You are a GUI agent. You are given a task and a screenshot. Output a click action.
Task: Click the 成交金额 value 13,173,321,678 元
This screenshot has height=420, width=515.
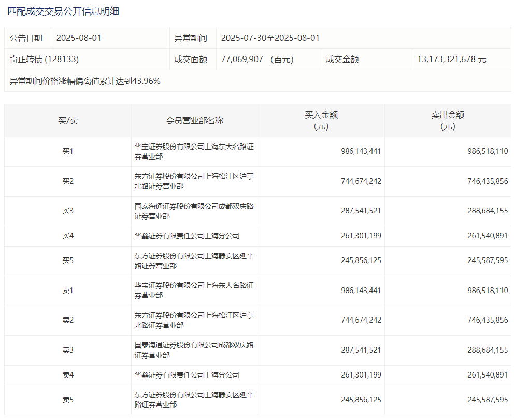point(451,60)
